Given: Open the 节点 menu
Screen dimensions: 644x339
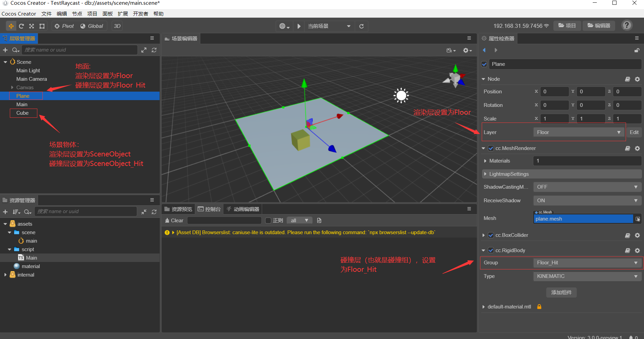Looking at the screenshot, I should pyautogui.click(x=77, y=14).
